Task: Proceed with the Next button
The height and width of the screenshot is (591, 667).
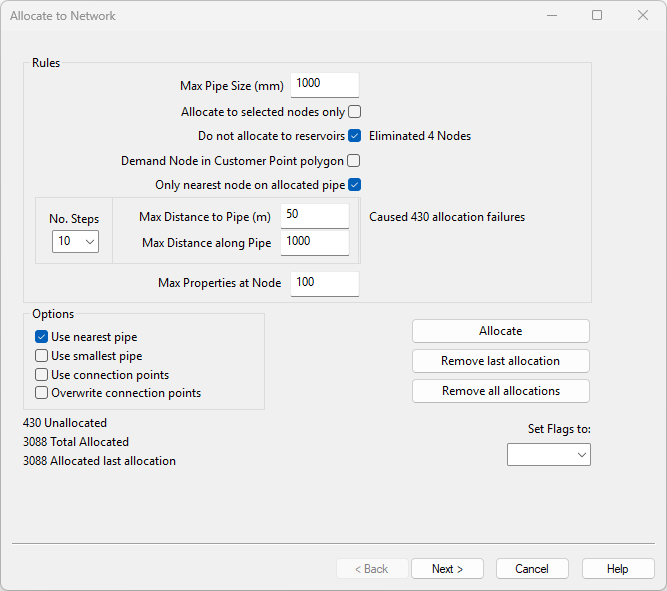Action: point(447,569)
